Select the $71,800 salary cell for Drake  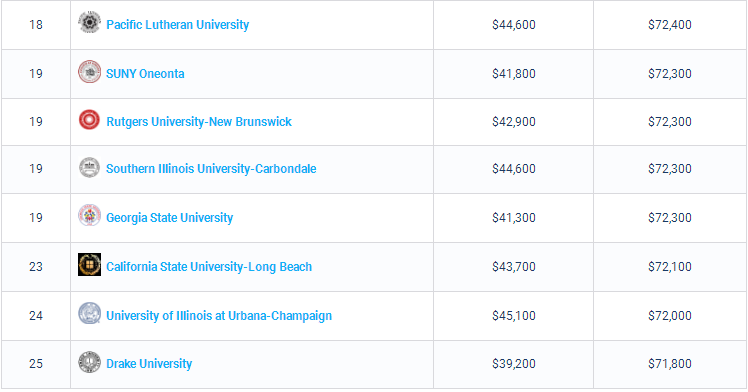tap(670, 364)
